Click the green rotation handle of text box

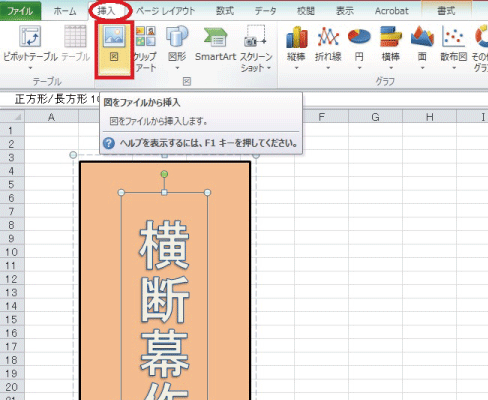164,174
